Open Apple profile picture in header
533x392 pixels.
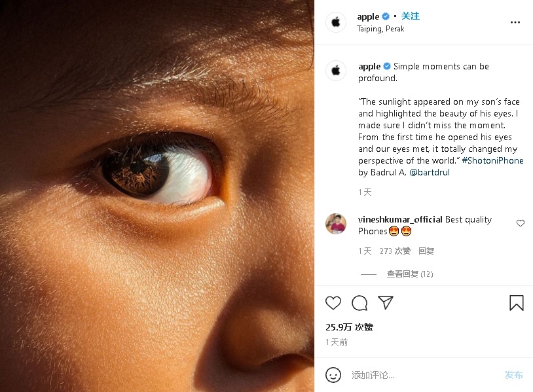click(x=336, y=22)
